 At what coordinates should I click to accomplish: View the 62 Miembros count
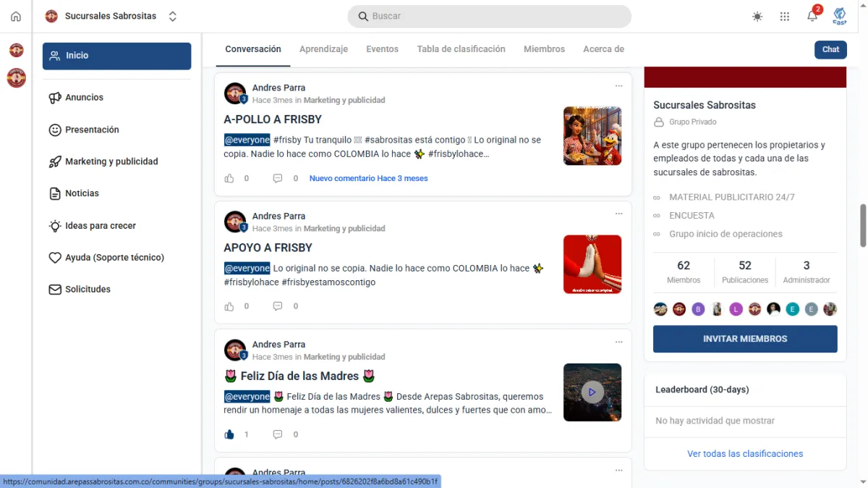click(x=684, y=272)
